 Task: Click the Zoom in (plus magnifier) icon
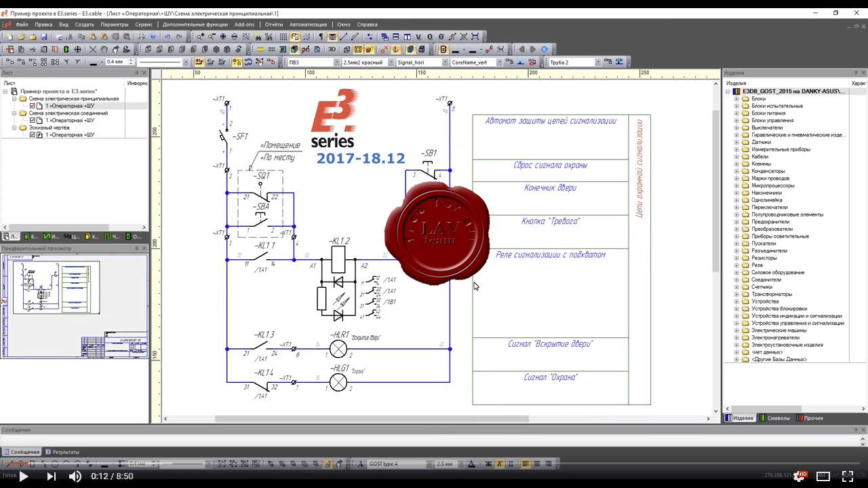point(201,37)
